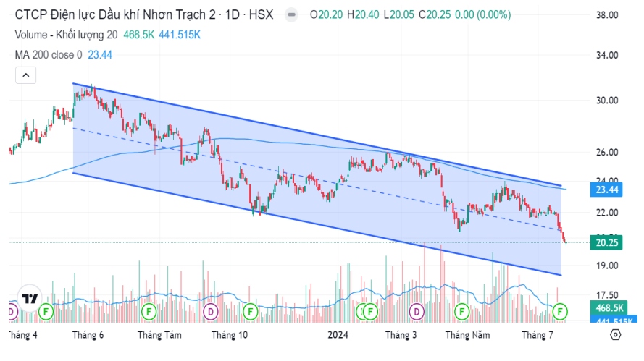
Task: Click the 19.00 price scale label
Action: 607,266
